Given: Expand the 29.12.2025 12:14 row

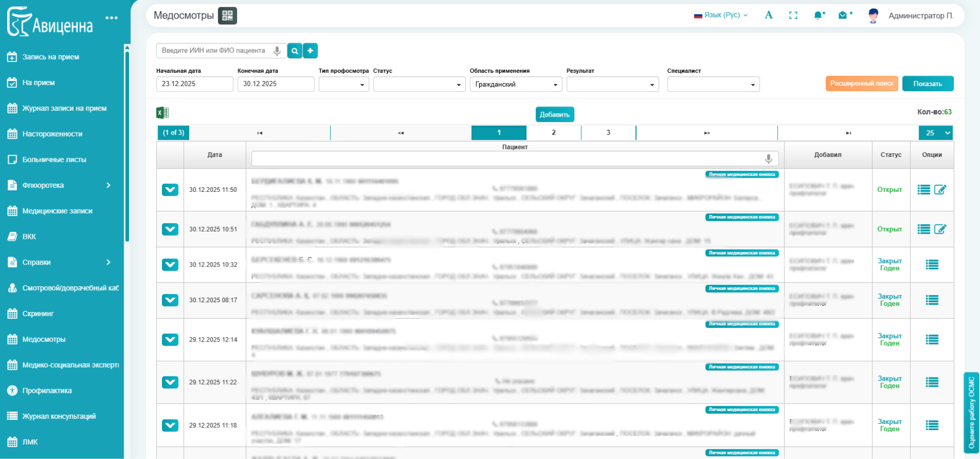Looking at the screenshot, I should pos(170,339).
